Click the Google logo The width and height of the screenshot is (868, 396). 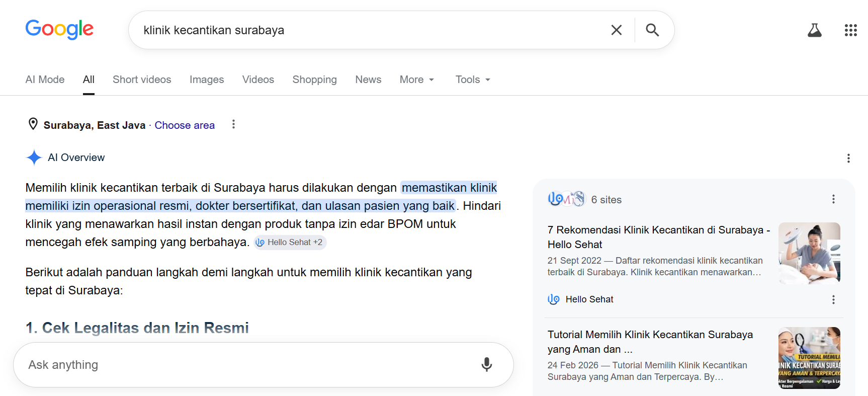tap(59, 29)
